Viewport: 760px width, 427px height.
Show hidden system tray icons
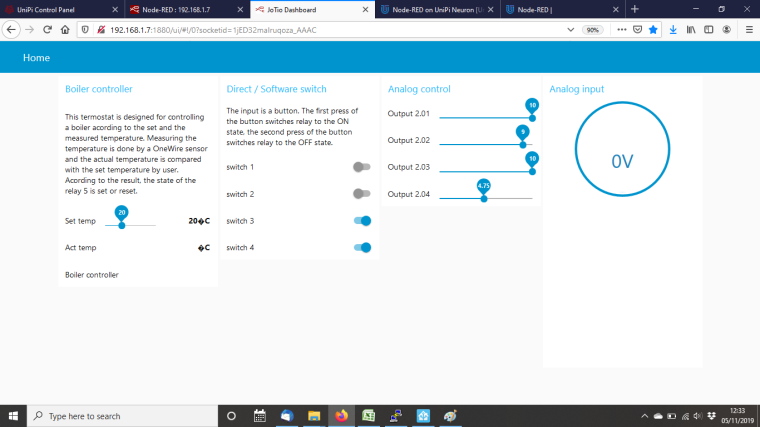click(x=644, y=416)
